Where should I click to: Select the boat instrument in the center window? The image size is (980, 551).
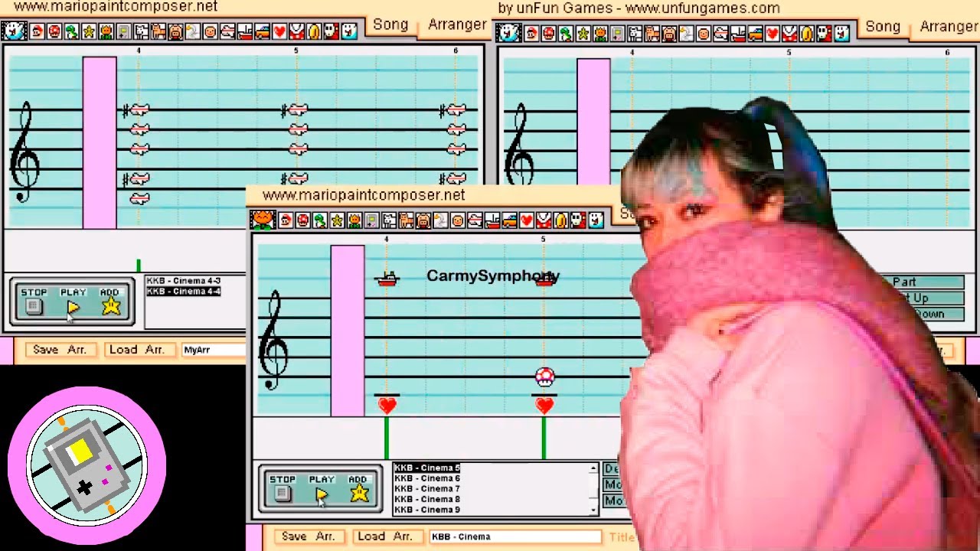(492, 220)
